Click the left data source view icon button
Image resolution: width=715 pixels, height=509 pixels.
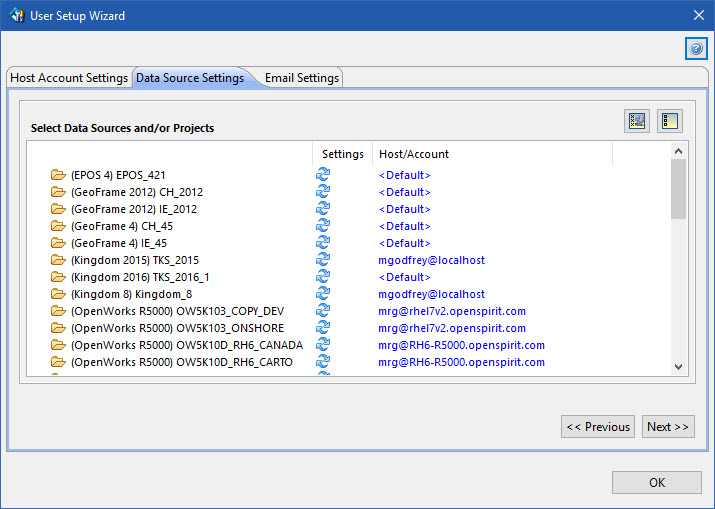pos(637,121)
